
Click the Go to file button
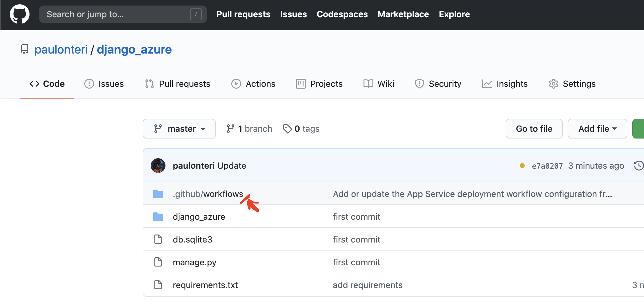pos(534,129)
